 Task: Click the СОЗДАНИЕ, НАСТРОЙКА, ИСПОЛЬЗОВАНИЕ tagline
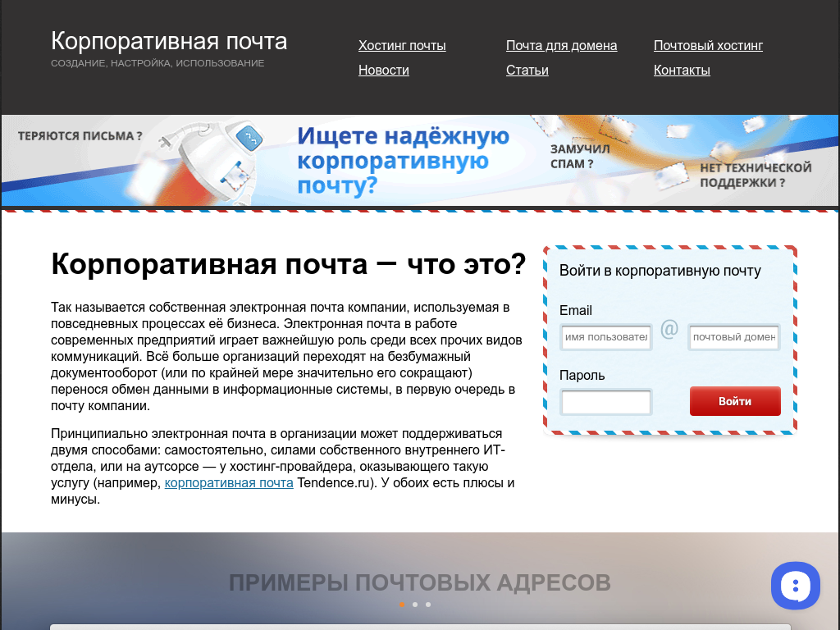pyautogui.click(x=157, y=63)
